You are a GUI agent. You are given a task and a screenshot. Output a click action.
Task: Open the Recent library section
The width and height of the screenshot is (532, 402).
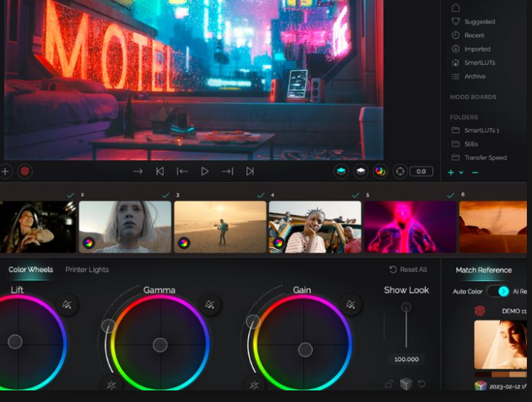click(468, 35)
